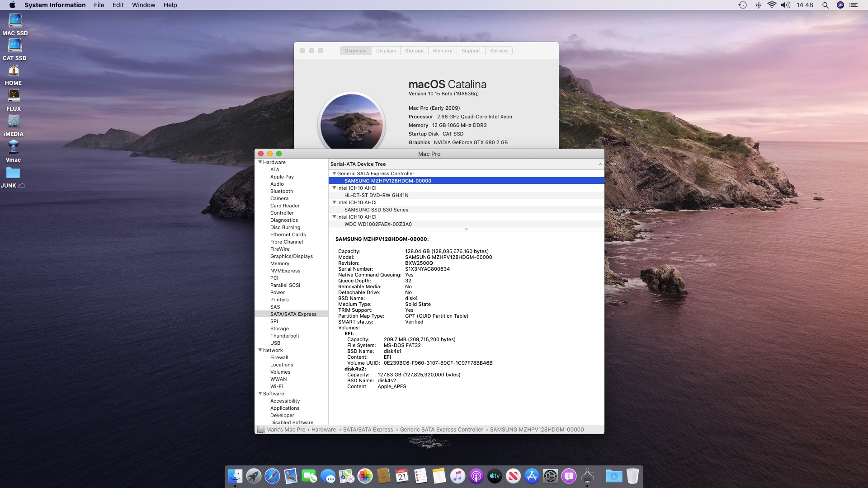868x488 pixels.
Task: Open Mail stamp icon in Dock
Action: pyautogui.click(x=291, y=476)
